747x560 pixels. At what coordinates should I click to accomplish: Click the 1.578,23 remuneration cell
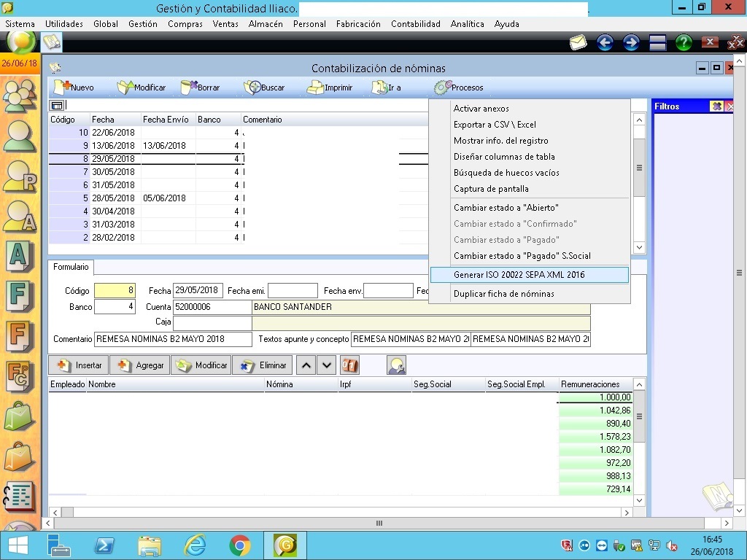pyautogui.click(x=595, y=437)
